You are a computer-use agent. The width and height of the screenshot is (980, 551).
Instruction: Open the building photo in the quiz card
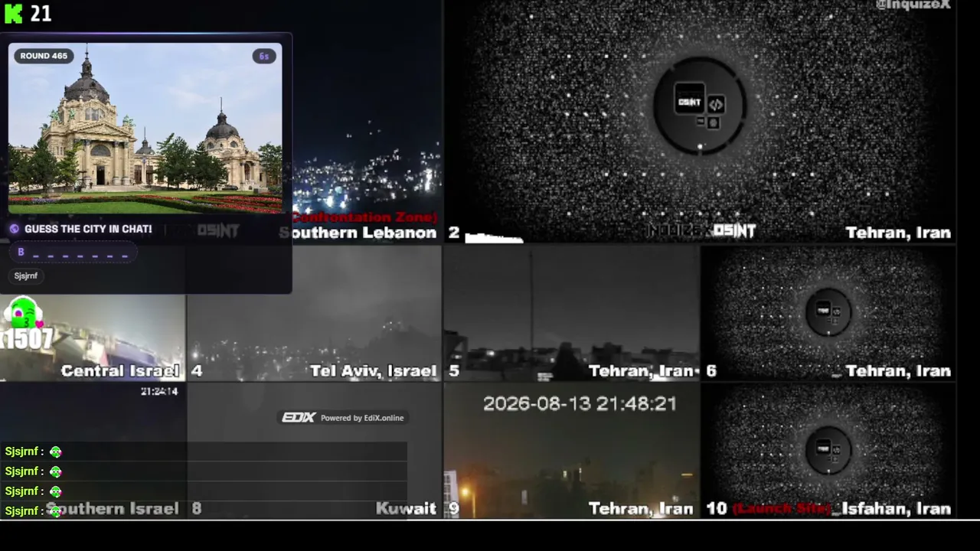coord(145,128)
